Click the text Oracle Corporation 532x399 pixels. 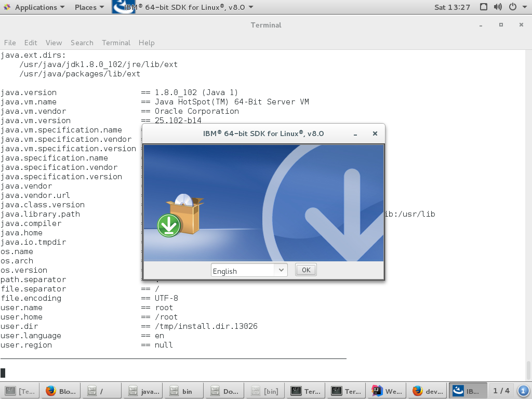point(197,111)
